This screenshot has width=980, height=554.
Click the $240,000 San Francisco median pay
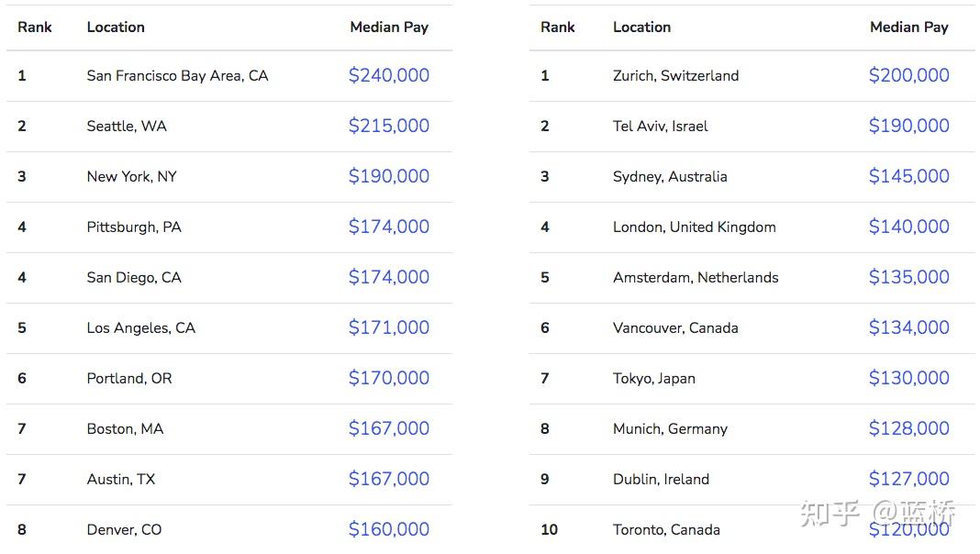coord(389,75)
